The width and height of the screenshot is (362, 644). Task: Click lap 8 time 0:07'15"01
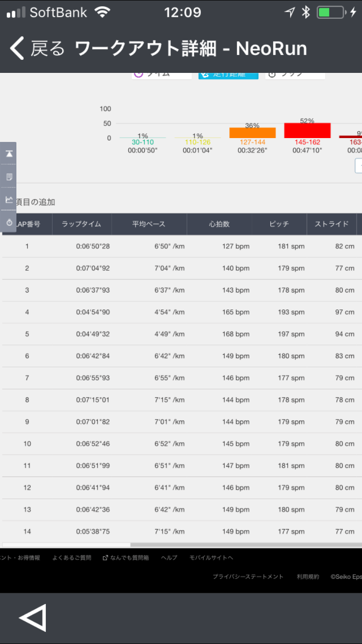[x=93, y=400]
